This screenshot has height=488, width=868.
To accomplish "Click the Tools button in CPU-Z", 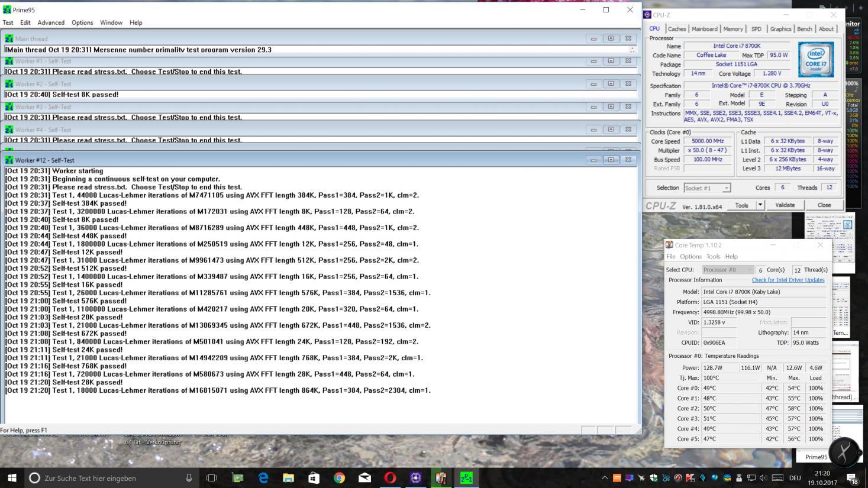I will (742, 205).
